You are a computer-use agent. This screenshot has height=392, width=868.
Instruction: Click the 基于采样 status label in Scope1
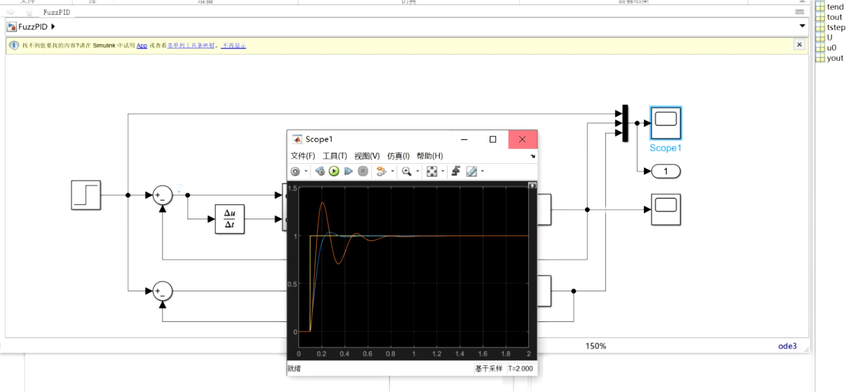pos(488,368)
